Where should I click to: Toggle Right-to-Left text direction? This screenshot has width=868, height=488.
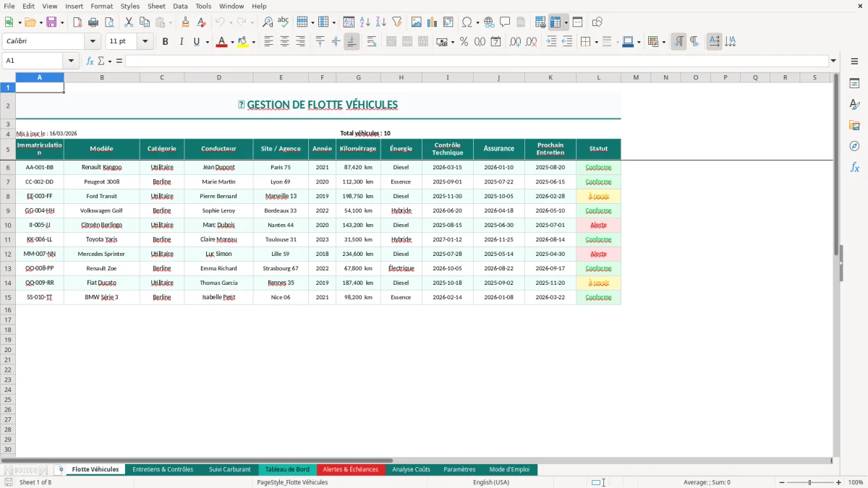(694, 42)
